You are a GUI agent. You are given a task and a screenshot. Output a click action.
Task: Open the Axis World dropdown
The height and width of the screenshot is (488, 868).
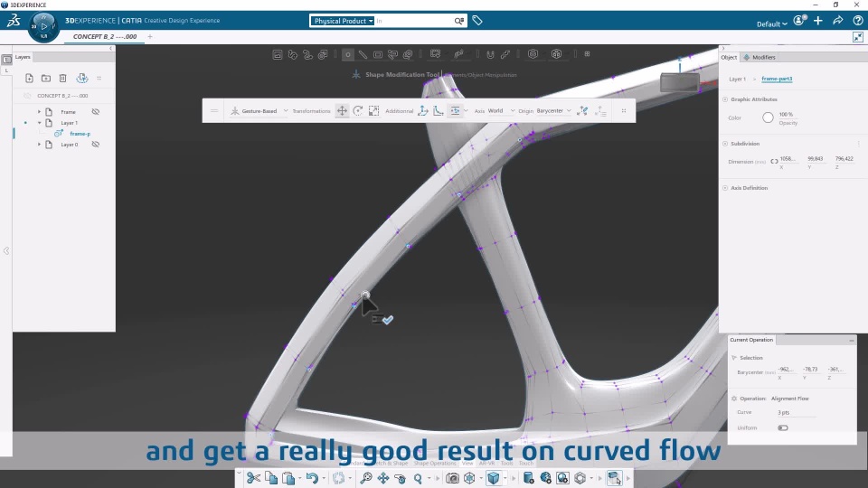pyautogui.click(x=501, y=110)
